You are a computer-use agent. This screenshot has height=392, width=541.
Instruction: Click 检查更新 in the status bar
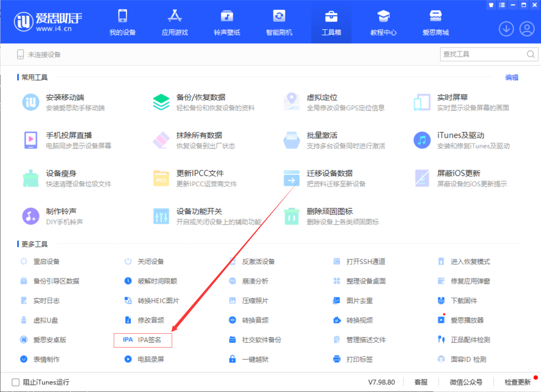[517, 382]
